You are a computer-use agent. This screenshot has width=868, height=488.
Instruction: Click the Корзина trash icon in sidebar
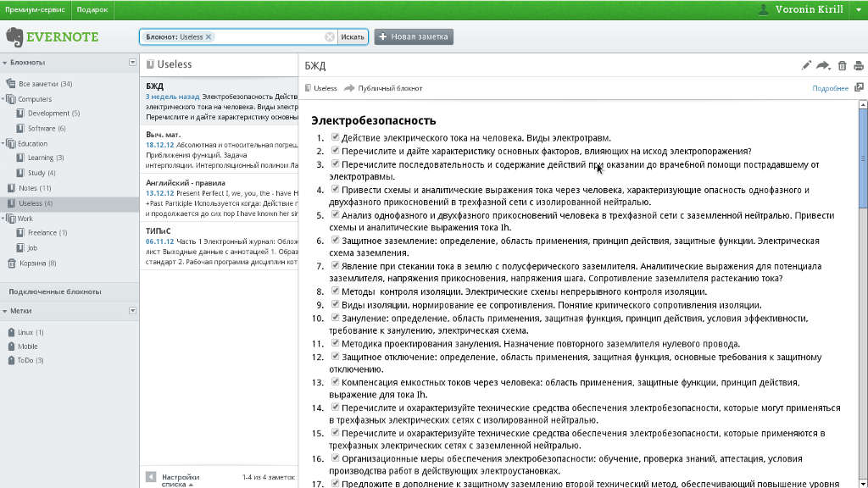click(x=12, y=263)
